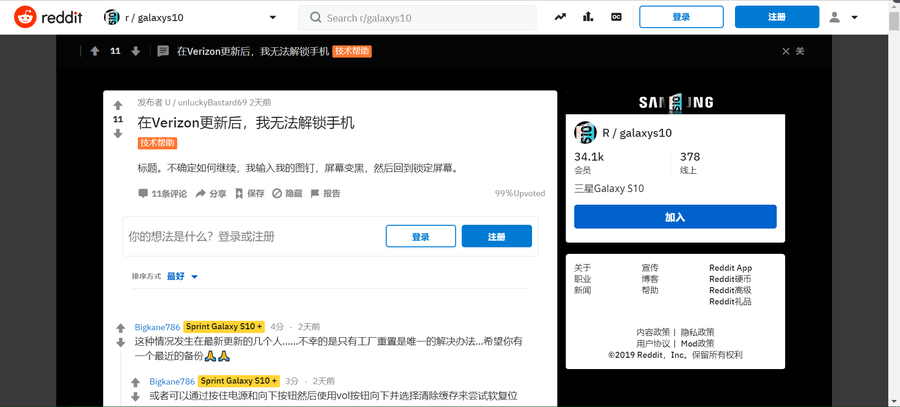The width and height of the screenshot is (900, 407).
Task: Click the Reddit logo home icon
Action: [x=24, y=17]
